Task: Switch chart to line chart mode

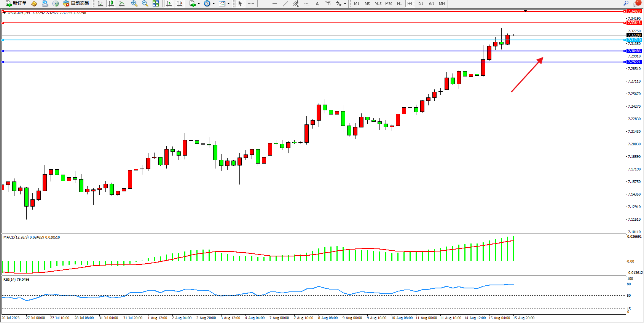Action: tap(122, 3)
